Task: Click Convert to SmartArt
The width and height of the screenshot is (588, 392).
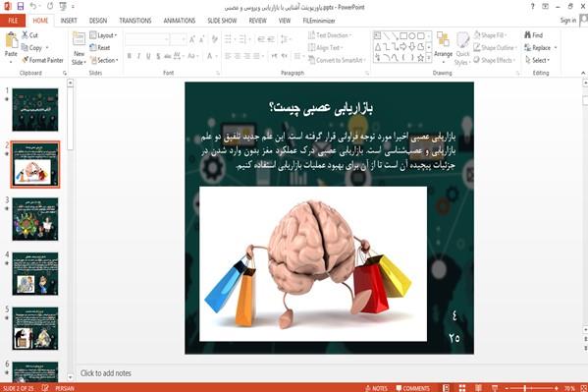Action: point(337,60)
